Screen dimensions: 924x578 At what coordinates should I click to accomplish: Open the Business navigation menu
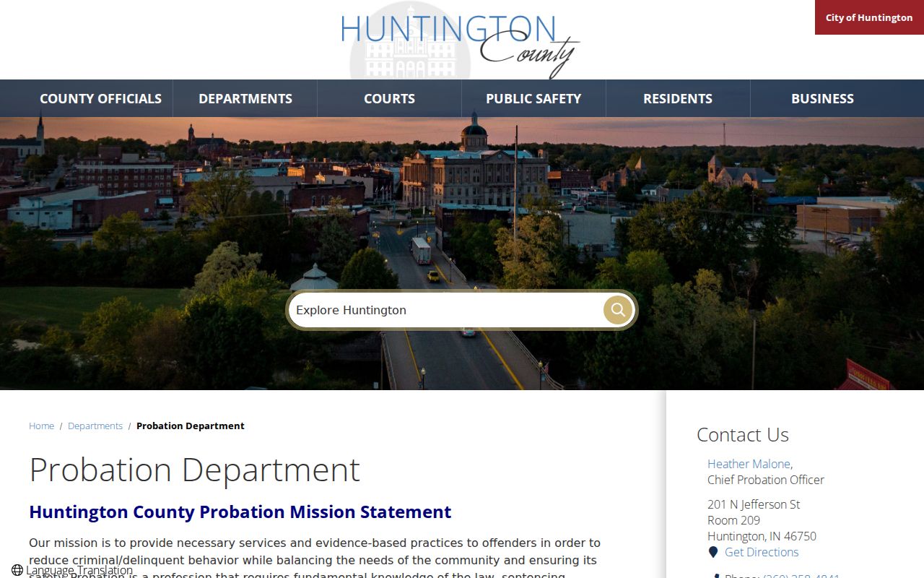click(822, 98)
